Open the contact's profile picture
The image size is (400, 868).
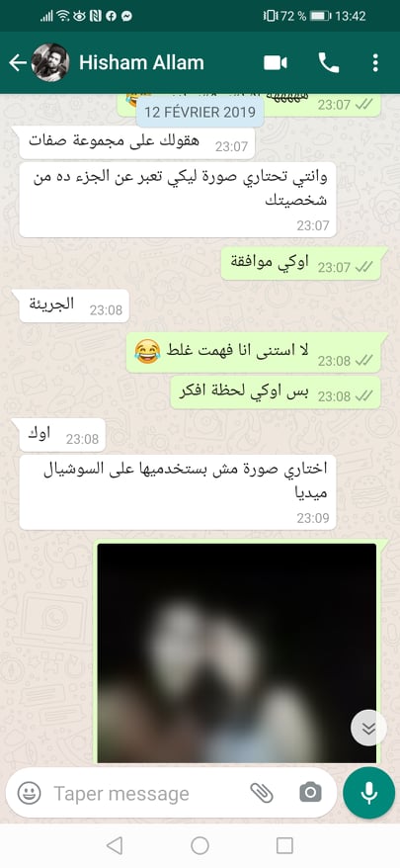[50, 62]
